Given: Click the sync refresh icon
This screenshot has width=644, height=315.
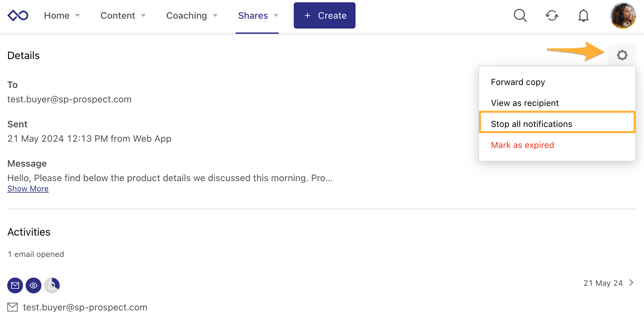Looking at the screenshot, I should pos(552,15).
